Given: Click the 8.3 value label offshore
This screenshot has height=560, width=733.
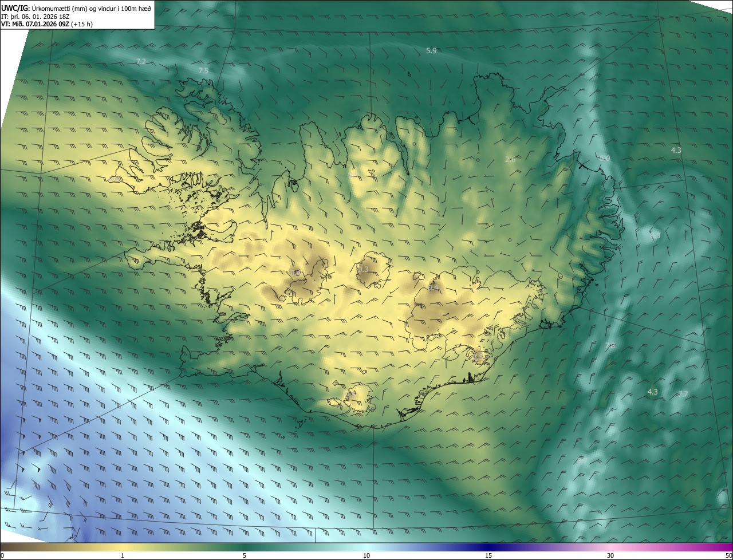Looking at the screenshot, I should (655, 235).
